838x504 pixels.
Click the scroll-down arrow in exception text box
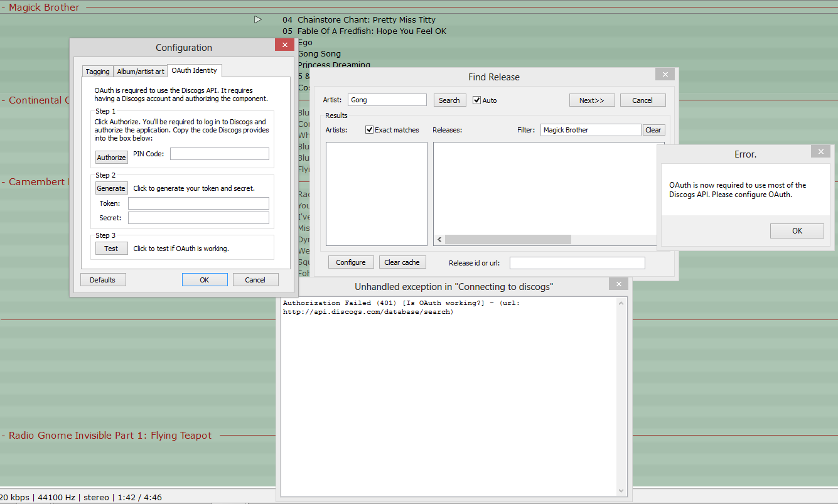(x=621, y=491)
